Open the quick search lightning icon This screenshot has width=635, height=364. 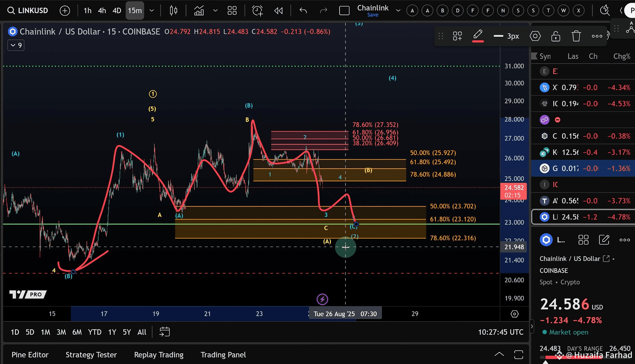pos(605,10)
